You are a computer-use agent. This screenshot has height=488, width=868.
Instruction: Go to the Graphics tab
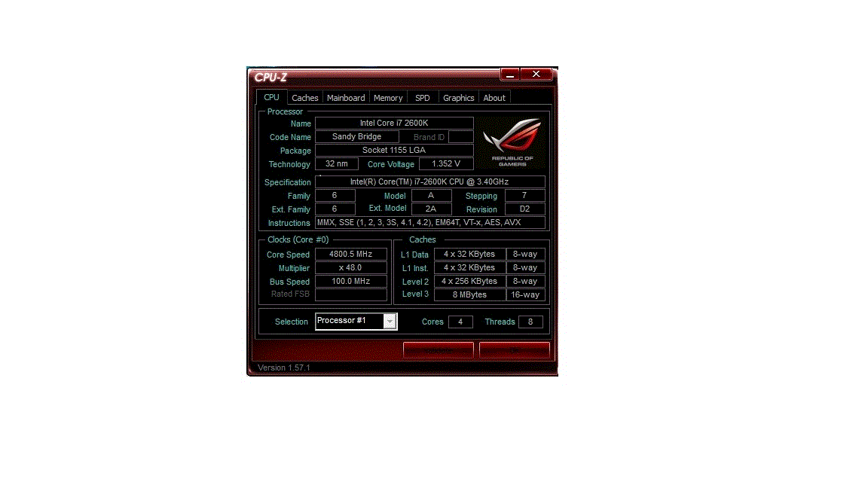[x=458, y=98]
